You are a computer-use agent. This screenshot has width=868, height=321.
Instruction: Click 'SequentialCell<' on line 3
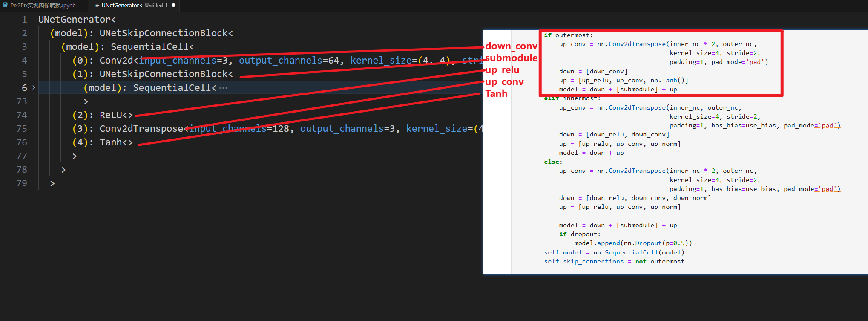[x=152, y=47]
